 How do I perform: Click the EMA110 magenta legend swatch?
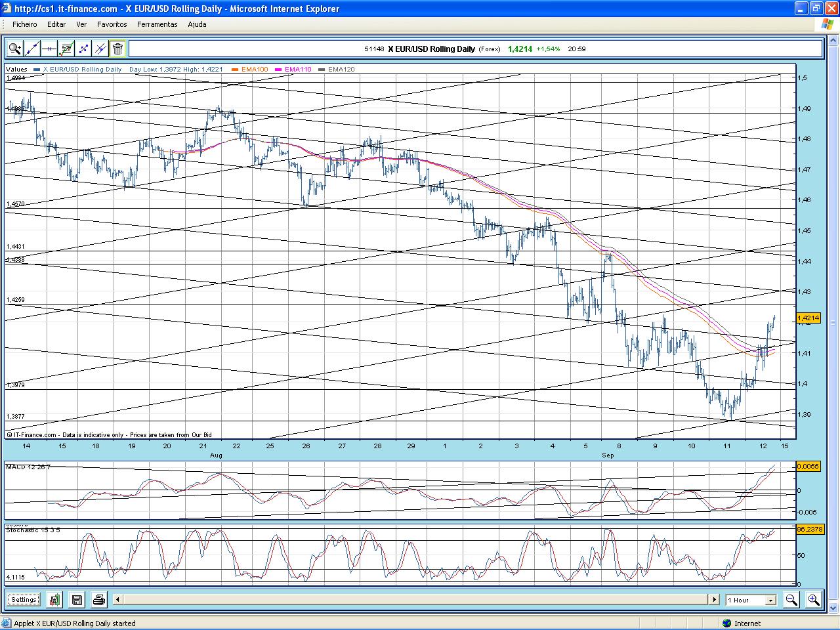[x=279, y=70]
